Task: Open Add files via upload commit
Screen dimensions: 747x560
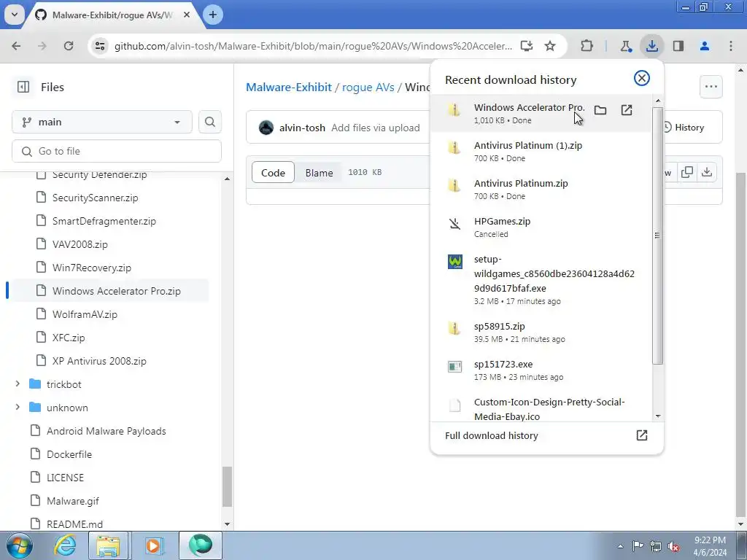Action: click(x=376, y=128)
